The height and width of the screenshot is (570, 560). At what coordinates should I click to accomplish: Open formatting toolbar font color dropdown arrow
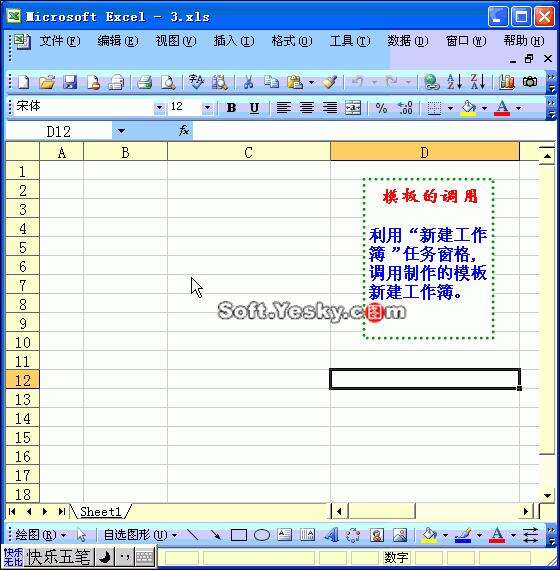tap(519, 108)
